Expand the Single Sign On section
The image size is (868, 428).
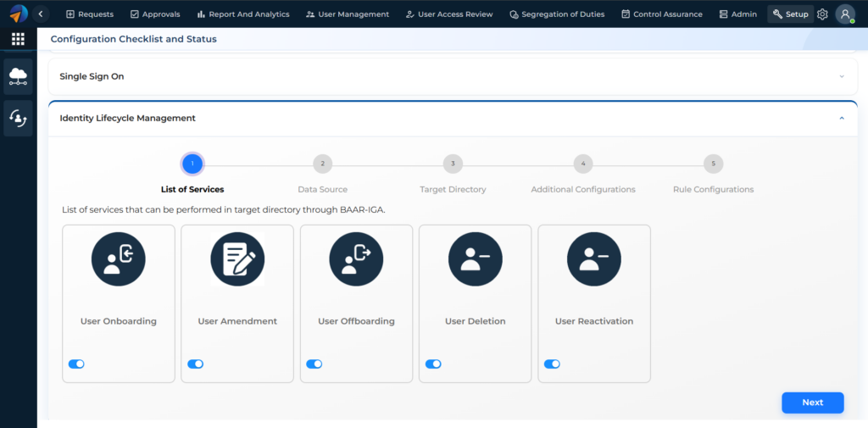pyautogui.click(x=842, y=76)
